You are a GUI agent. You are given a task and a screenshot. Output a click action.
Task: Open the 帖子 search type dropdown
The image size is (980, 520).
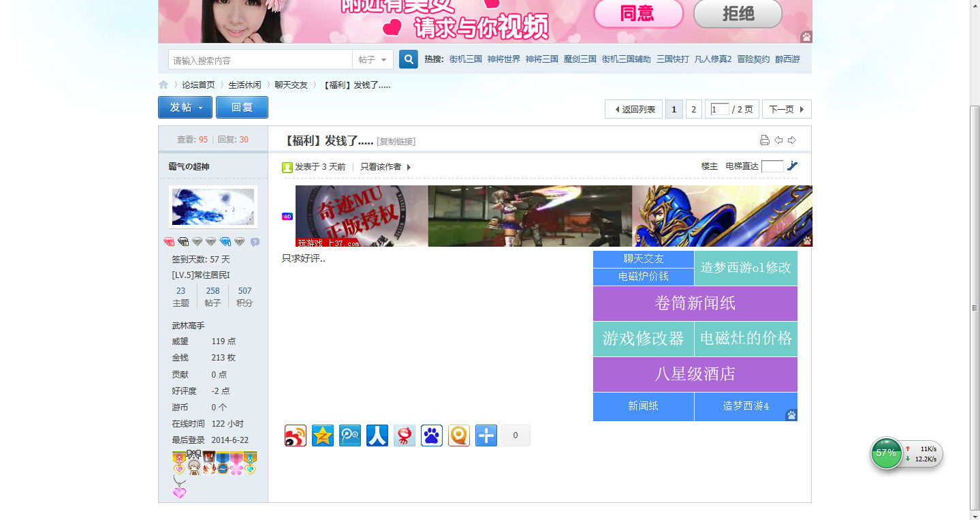[x=373, y=59]
